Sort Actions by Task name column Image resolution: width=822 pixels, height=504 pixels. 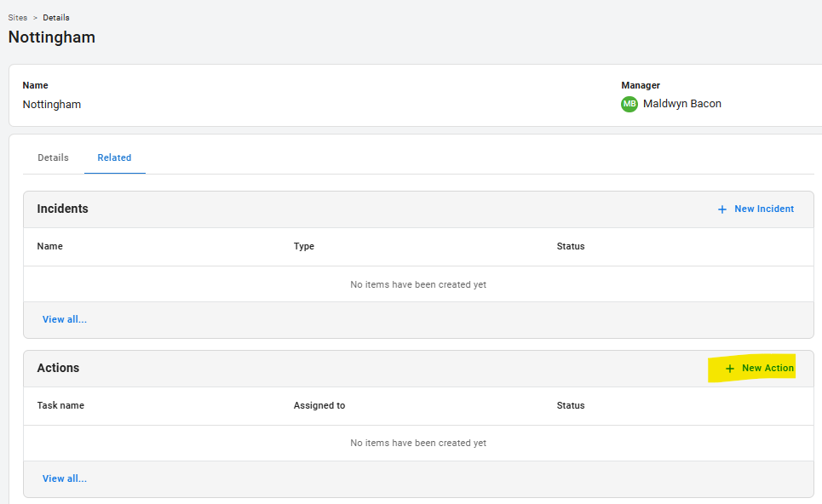coord(60,405)
